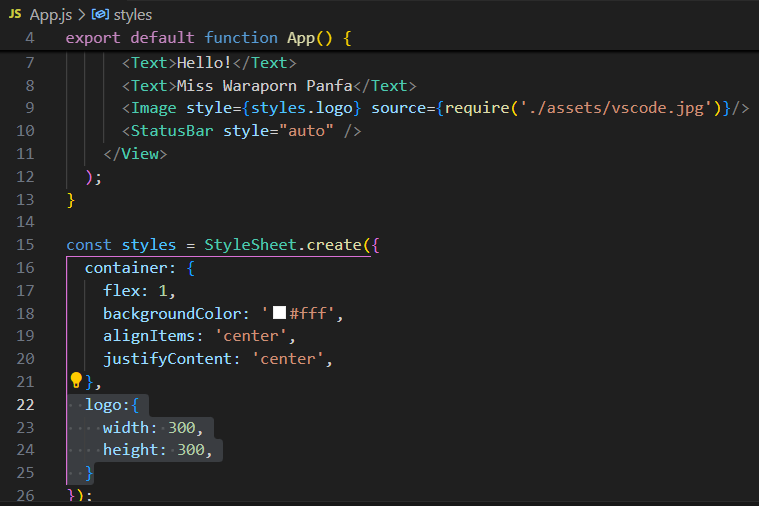Click the JS file icon in the breadcrumb

(15, 14)
